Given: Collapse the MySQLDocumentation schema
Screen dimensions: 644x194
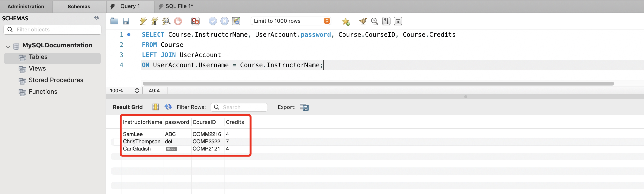Looking at the screenshot, I should [8, 46].
